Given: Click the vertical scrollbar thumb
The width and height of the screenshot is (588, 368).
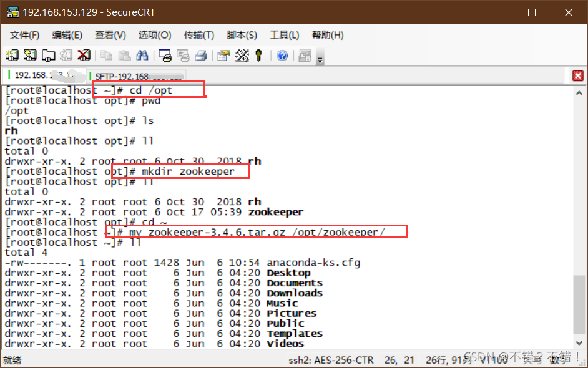Looking at the screenshot, I should tap(579, 304).
